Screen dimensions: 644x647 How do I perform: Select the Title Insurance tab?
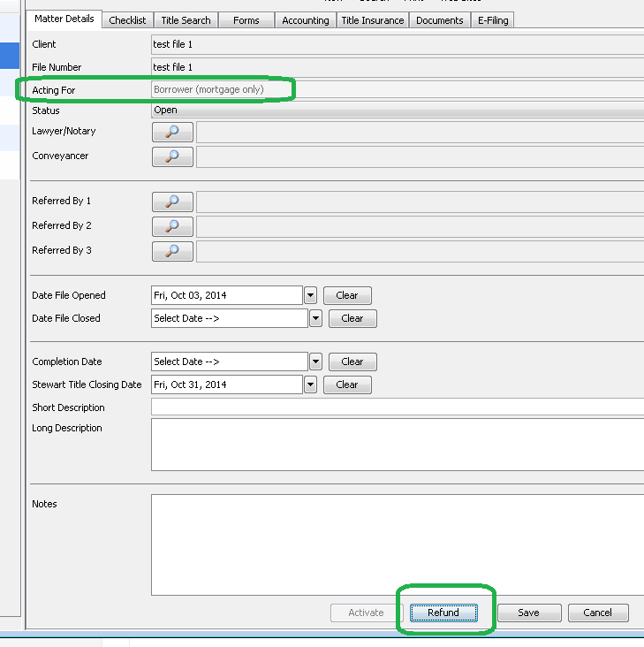(x=373, y=20)
